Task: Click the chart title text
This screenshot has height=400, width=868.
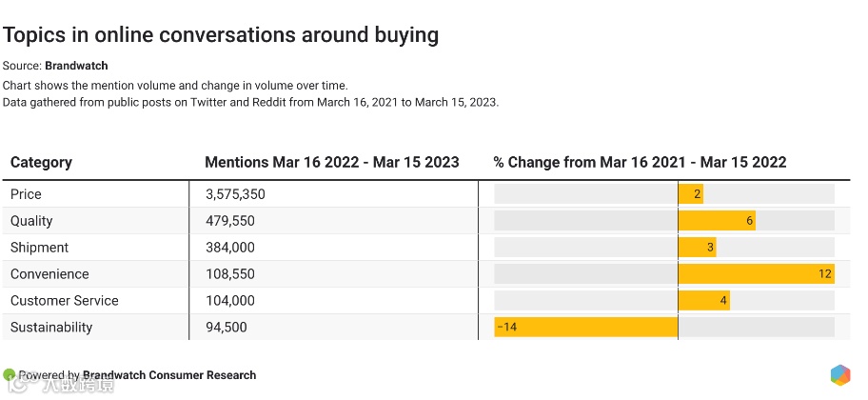Action: pyautogui.click(x=221, y=35)
